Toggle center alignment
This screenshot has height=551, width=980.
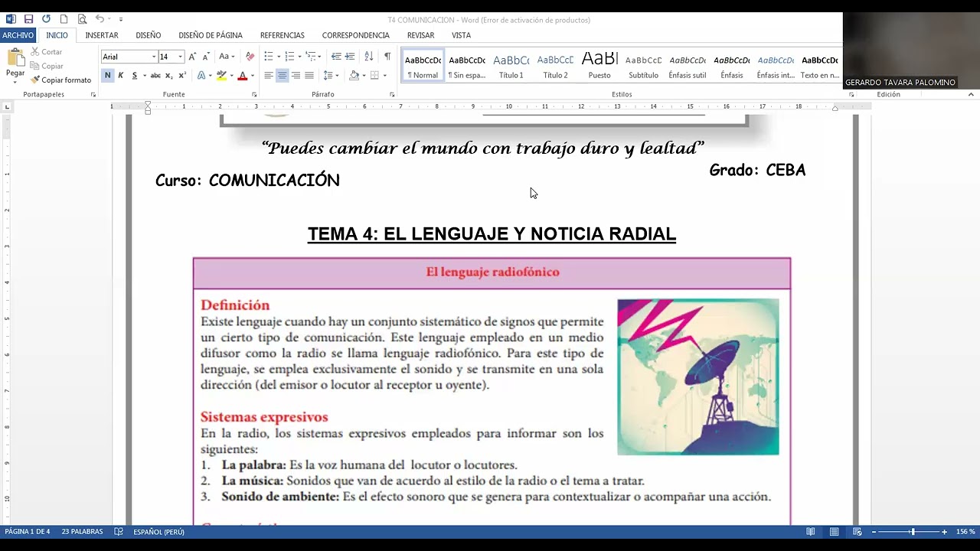(x=283, y=76)
